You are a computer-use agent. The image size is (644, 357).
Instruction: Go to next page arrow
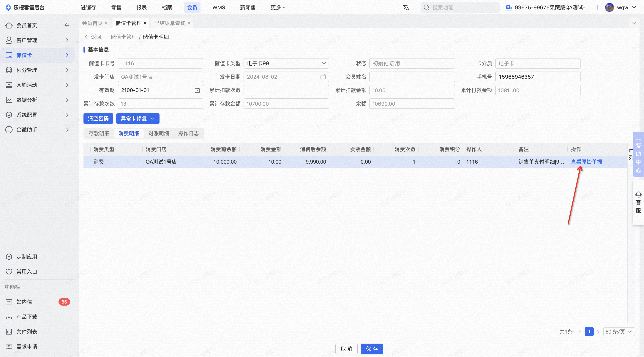[x=598, y=332]
